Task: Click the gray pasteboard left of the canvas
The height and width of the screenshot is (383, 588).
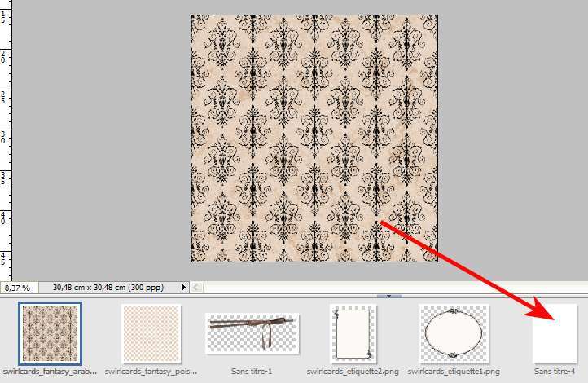Action: click(98, 139)
